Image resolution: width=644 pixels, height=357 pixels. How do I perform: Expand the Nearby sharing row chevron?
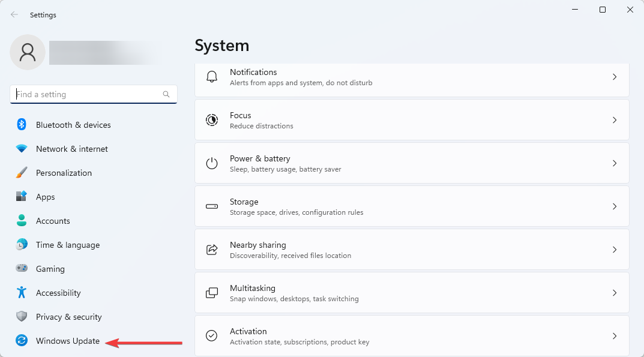(x=615, y=250)
